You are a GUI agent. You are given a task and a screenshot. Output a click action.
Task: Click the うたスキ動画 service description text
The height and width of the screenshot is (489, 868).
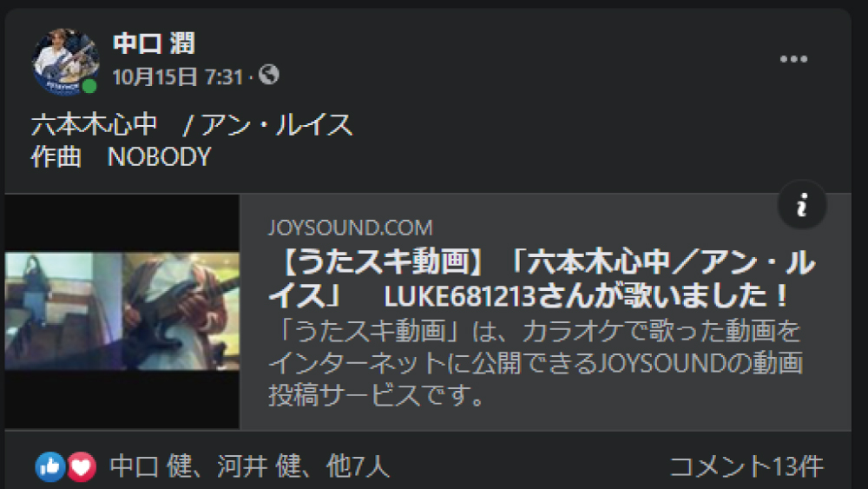click(x=536, y=363)
